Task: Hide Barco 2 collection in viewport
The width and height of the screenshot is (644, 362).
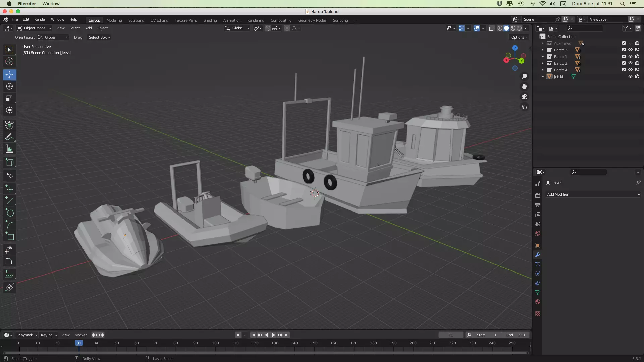Action: 630,50
